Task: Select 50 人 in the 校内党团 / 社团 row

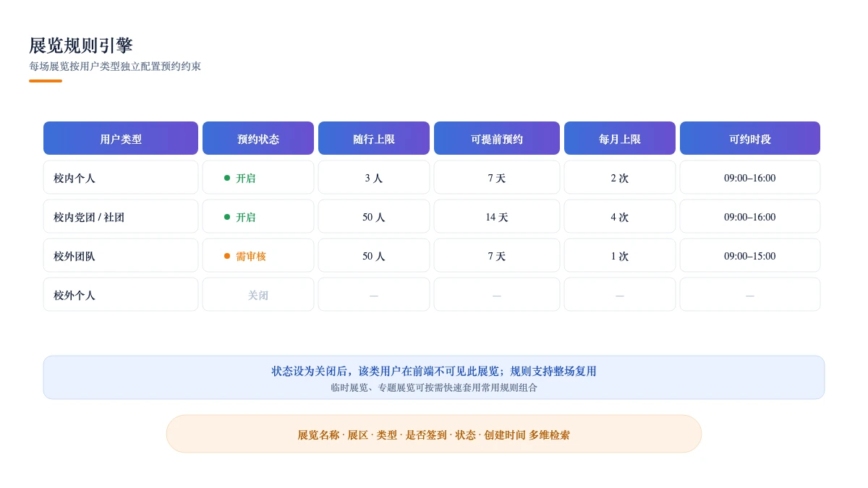Action: tap(374, 216)
